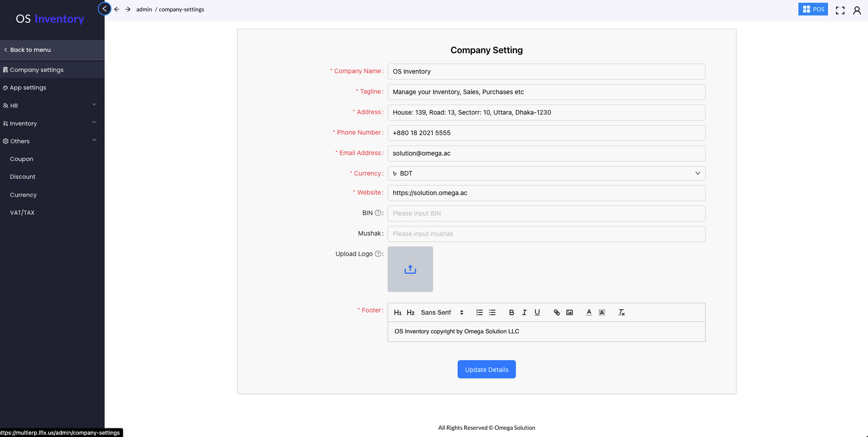Toggle bold formatting in footer editor
The image size is (868, 437).
pyautogui.click(x=511, y=312)
